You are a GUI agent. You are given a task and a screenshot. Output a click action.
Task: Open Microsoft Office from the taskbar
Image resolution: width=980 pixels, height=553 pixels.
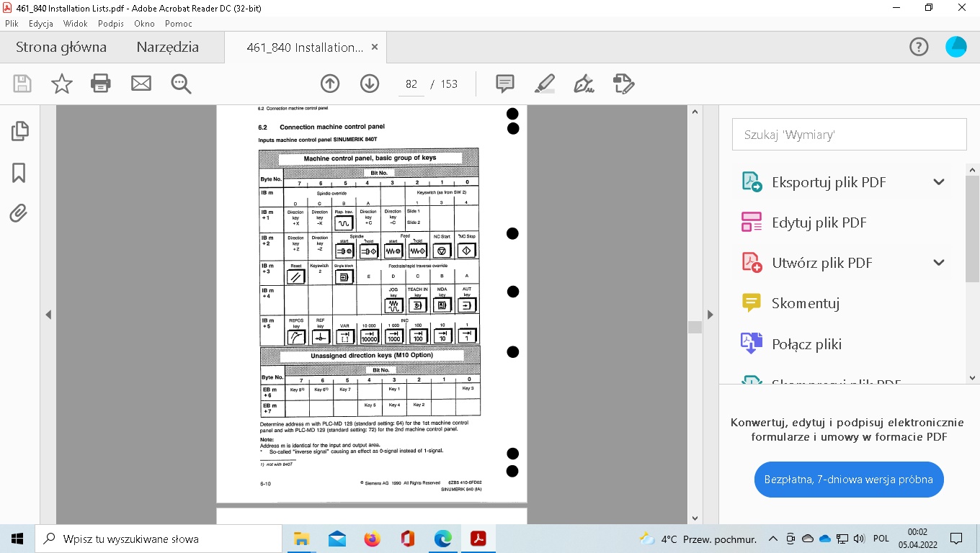click(407, 539)
